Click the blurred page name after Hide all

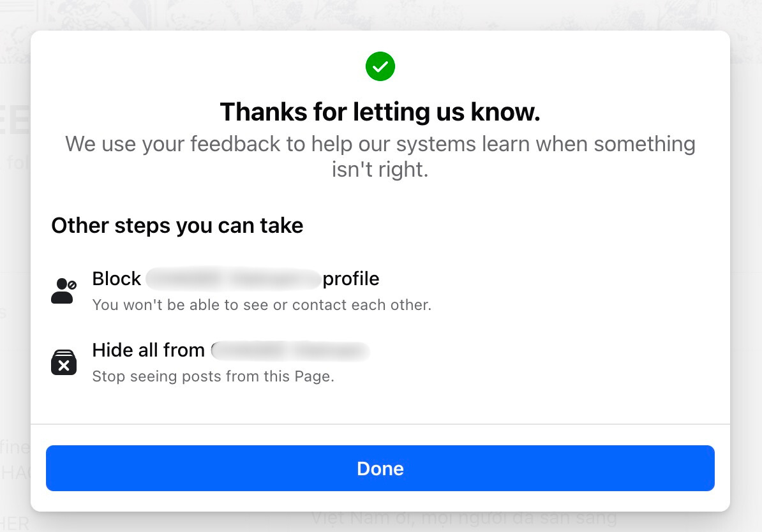point(290,350)
